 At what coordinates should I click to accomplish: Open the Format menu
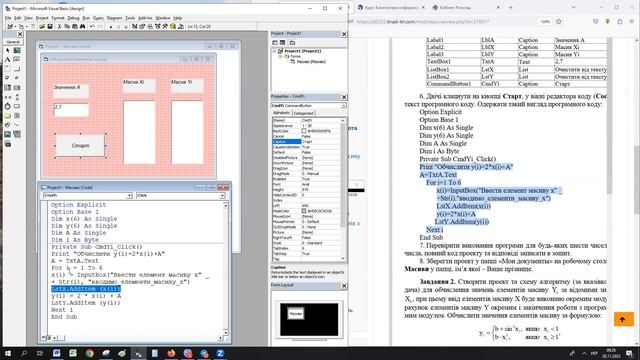click(58, 18)
